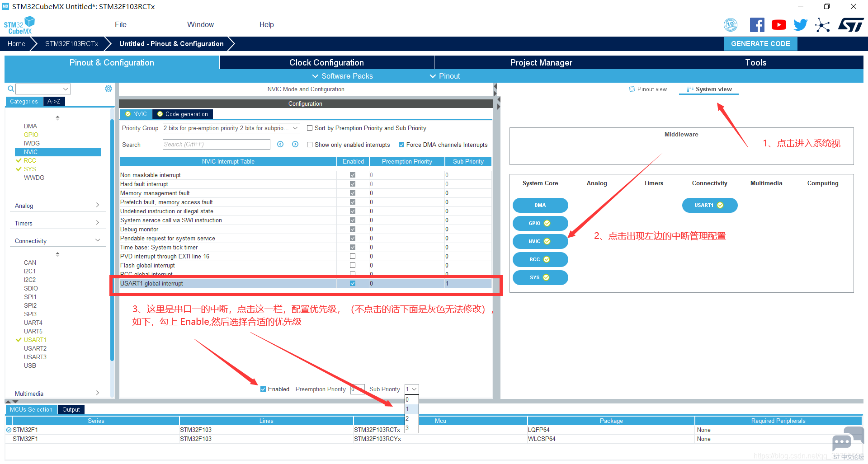Viewport: 868px width, 464px height.
Task: Switch to the Project Manager tab
Action: coord(541,63)
